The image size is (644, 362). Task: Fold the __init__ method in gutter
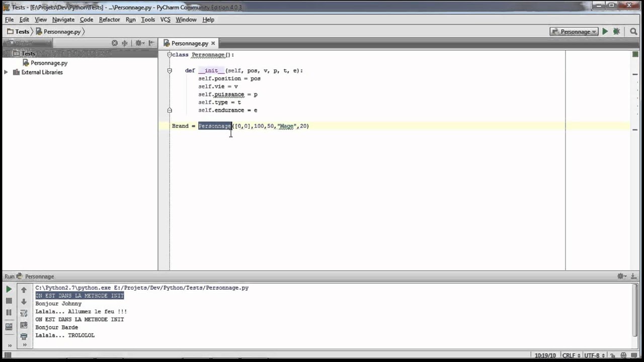coord(169,71)
